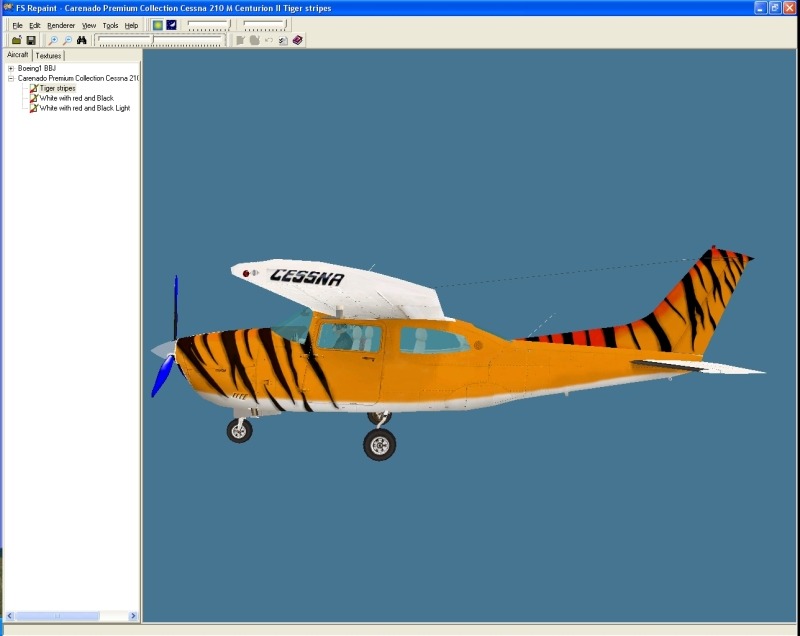Open the Edit menu

[35, 26]
